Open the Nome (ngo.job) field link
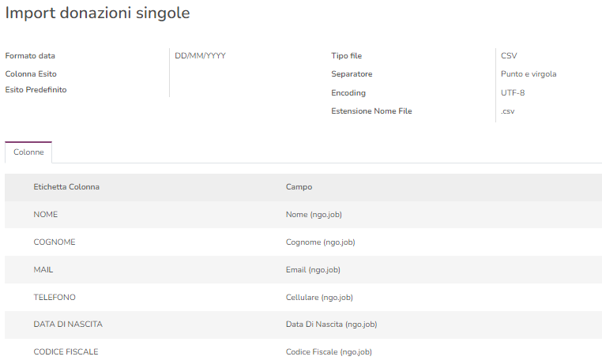Screen dimensions: 602x364 [x=314, y=215]
